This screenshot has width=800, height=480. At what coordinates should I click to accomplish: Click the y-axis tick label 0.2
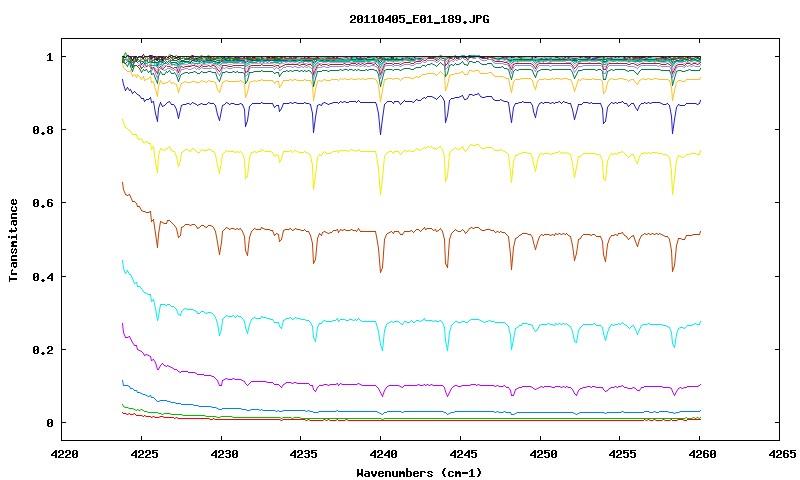[42, 350]
